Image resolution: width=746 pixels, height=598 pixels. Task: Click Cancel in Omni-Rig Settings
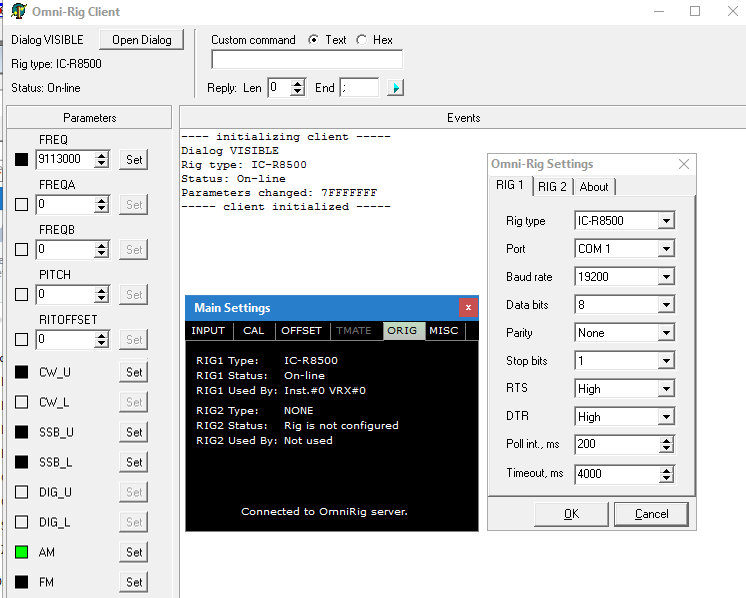[x=651, y=514]
